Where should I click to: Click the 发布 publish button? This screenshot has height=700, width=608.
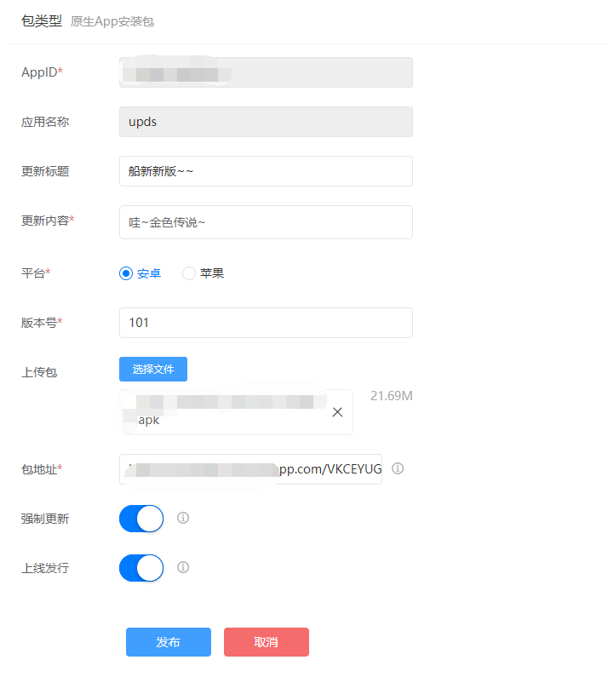(x=169, y=642)
